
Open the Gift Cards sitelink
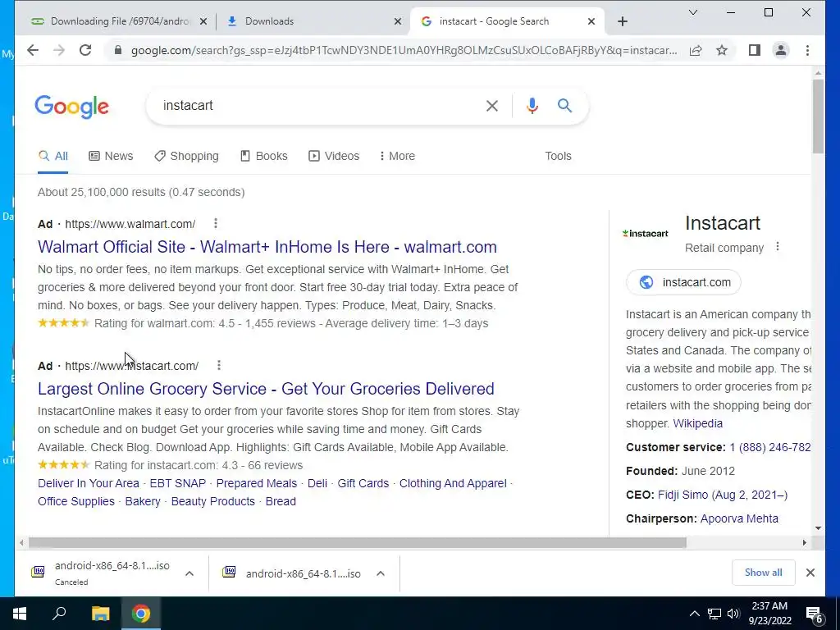363,483
